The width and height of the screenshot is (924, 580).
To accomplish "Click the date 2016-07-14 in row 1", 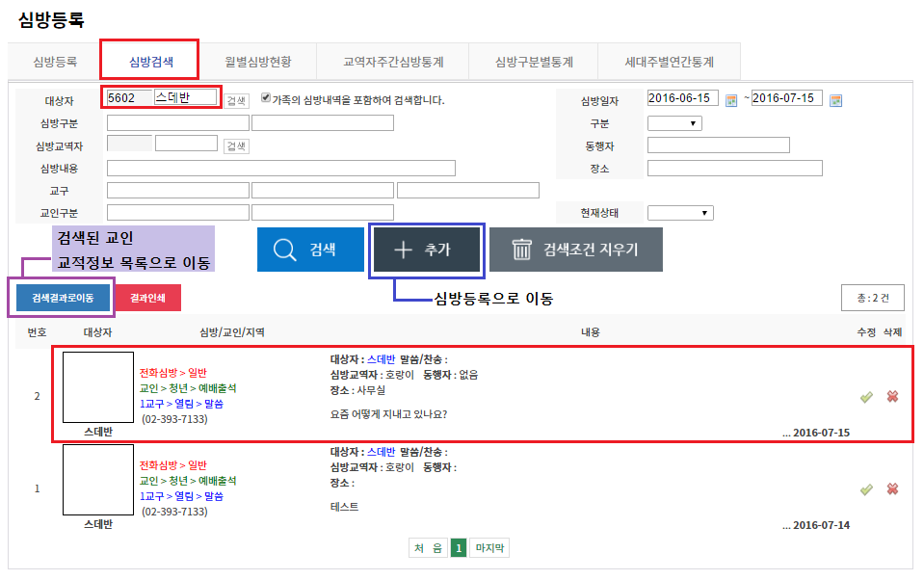I will [x=822, y=525].
